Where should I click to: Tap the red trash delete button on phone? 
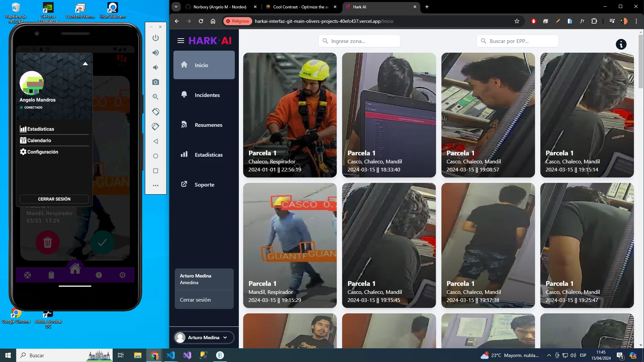pos(48,242)
